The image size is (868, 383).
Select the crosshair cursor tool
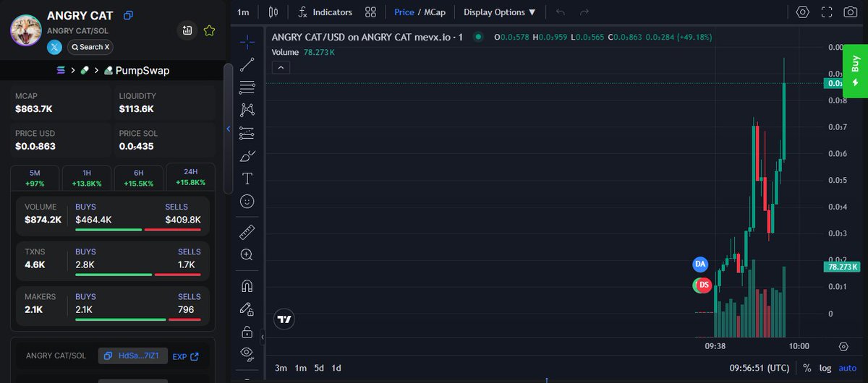coord(247,41)
